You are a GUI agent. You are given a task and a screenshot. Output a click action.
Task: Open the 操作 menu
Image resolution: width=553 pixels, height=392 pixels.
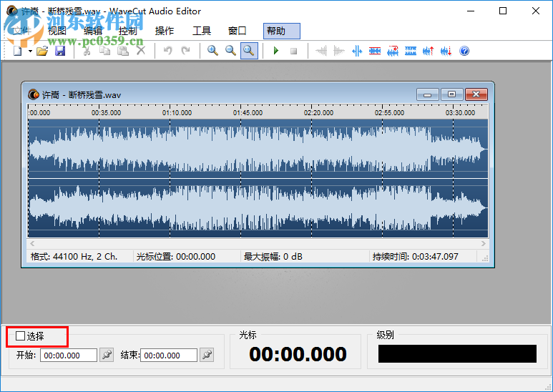[x=165, y=31]
